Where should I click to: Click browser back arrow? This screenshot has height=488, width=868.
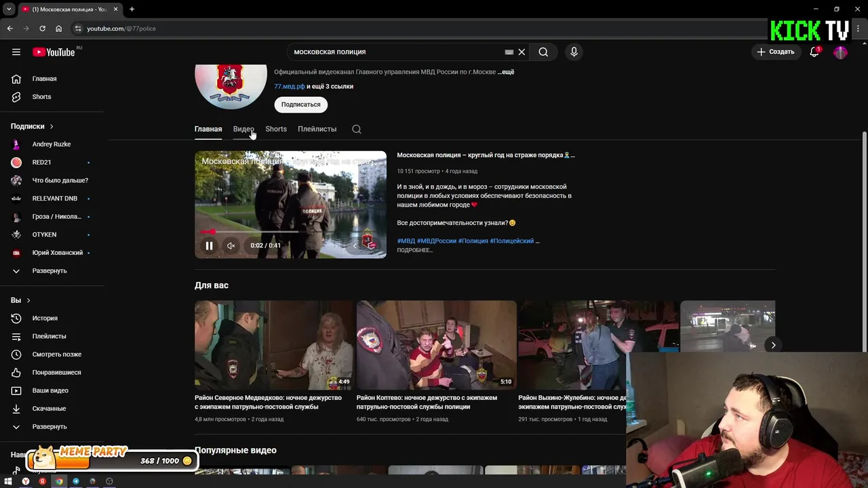coord(9,28)
